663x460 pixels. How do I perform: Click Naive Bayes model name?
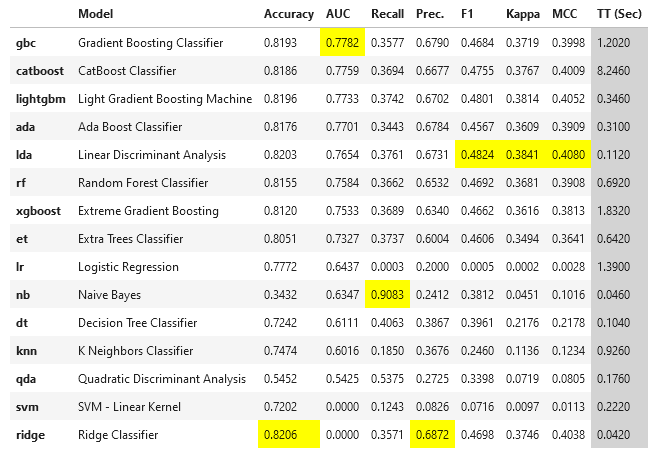pyautogui.click(x=109, y=295)
